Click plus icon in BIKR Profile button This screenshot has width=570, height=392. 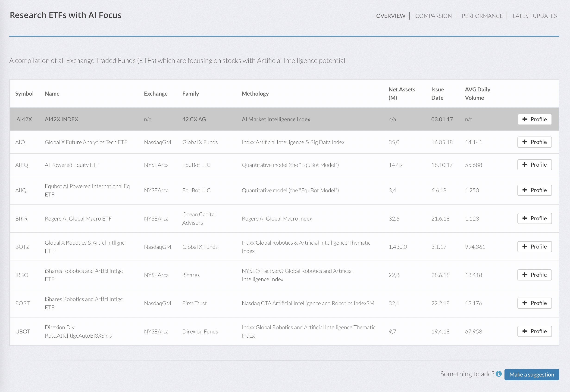tap(525, 218)
